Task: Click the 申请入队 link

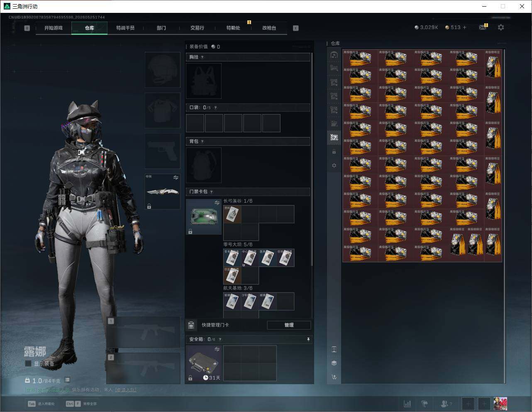Action: click(x=126, y=390)
